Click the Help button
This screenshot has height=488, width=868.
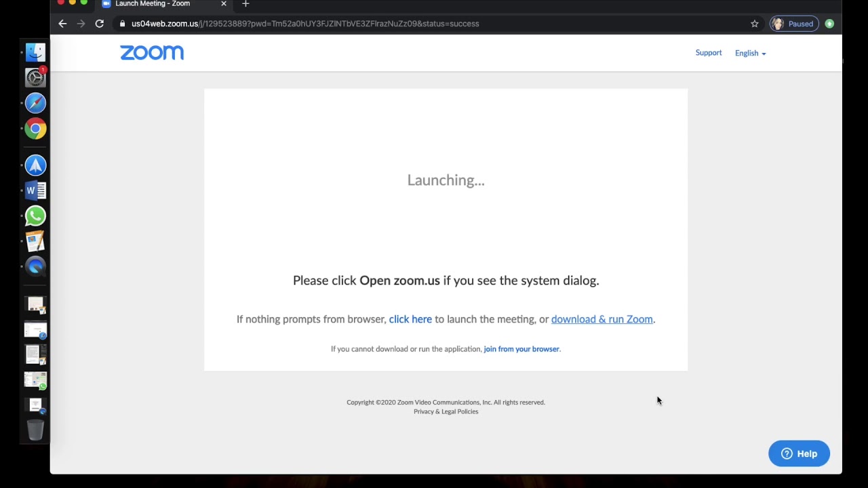[799, 453]
